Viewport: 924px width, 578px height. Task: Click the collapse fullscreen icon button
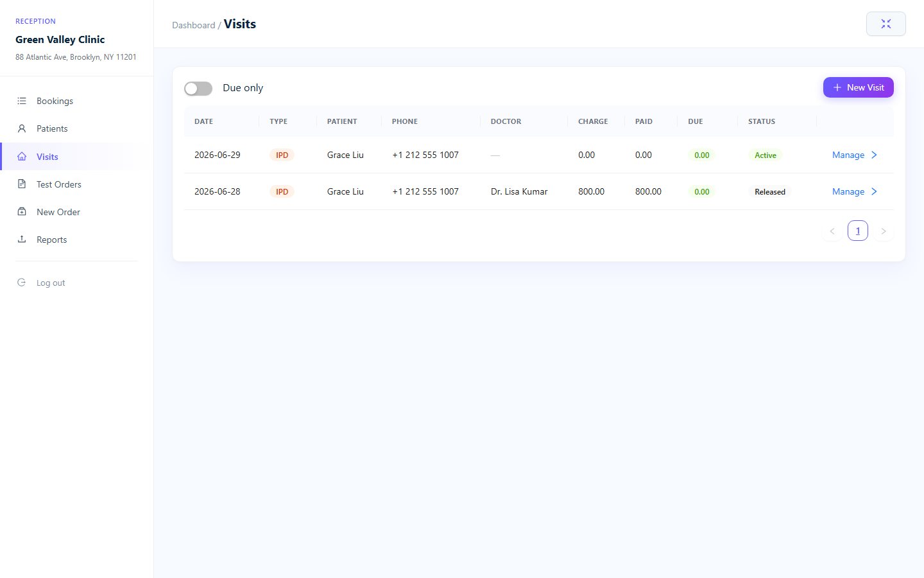click(886, 24)
